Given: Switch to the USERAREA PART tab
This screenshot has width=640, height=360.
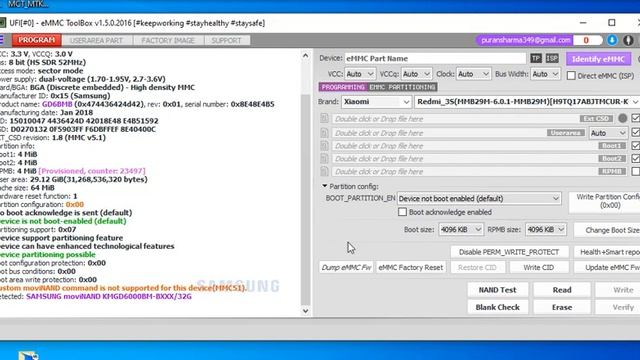Looking at the screenshot, I should point(96,40).
